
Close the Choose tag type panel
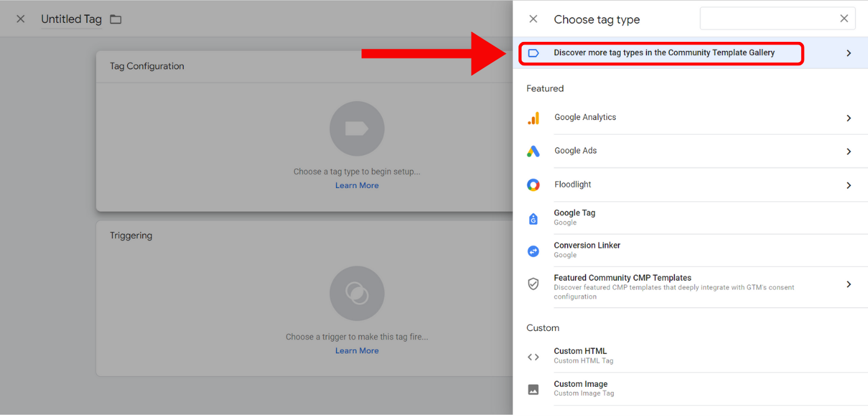click(x=533, y=19)
